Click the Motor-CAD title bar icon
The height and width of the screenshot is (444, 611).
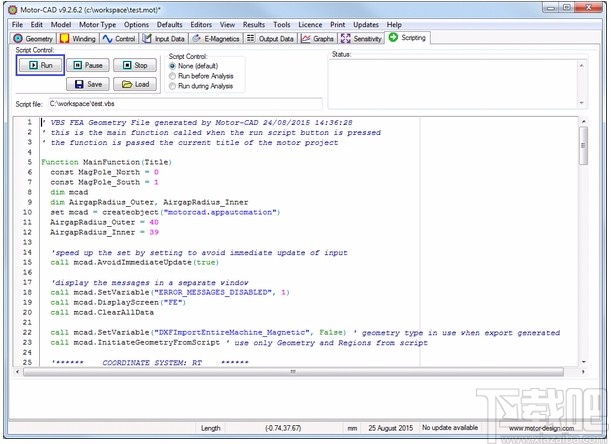tap(12, 10)
